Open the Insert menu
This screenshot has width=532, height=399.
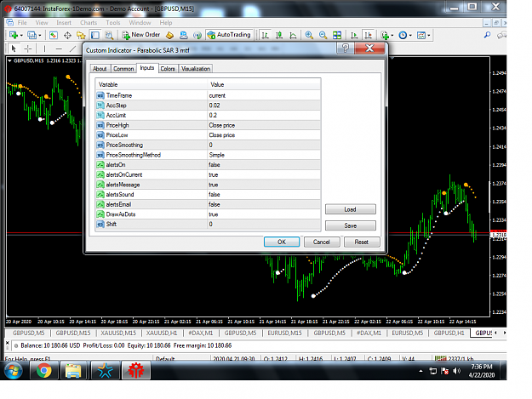pyautogui.click(x=64, y=23)
